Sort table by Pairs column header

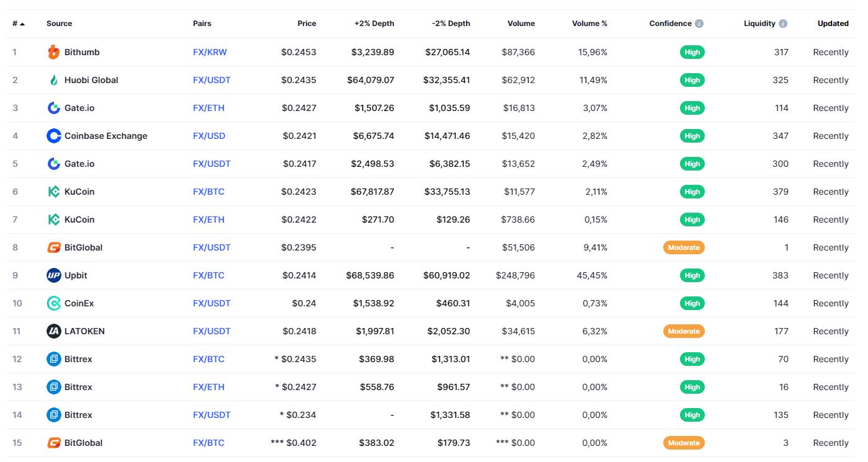(x=202, y=24)
